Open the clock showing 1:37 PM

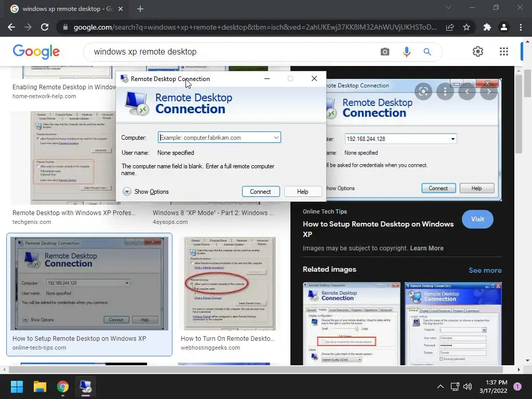[x=494, y=387]
